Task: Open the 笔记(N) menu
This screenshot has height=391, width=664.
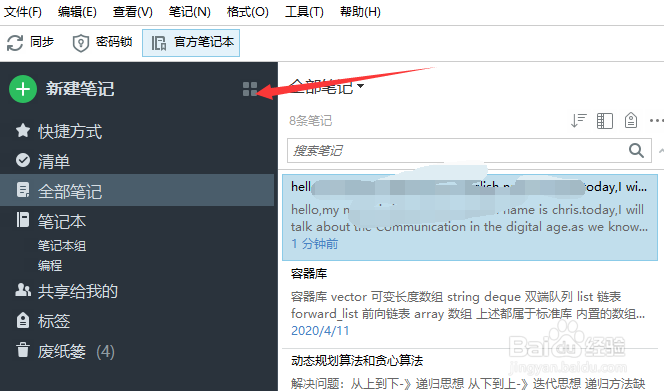Action: 189,12
